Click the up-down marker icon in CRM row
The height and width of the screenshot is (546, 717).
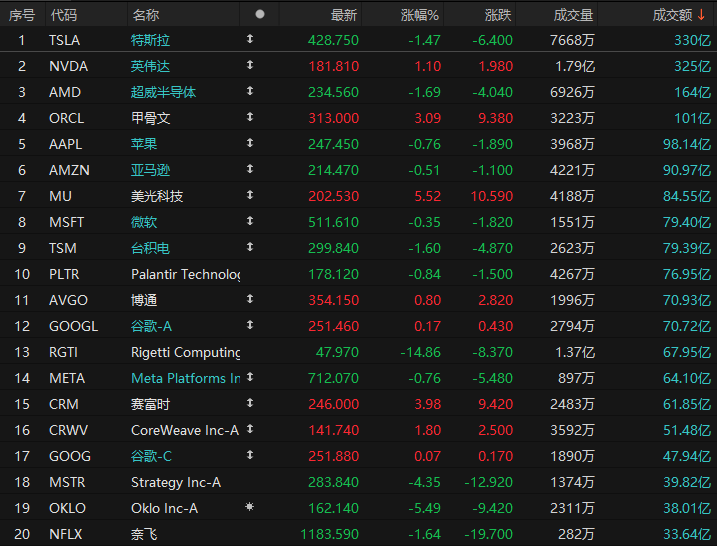pos(250,403)
